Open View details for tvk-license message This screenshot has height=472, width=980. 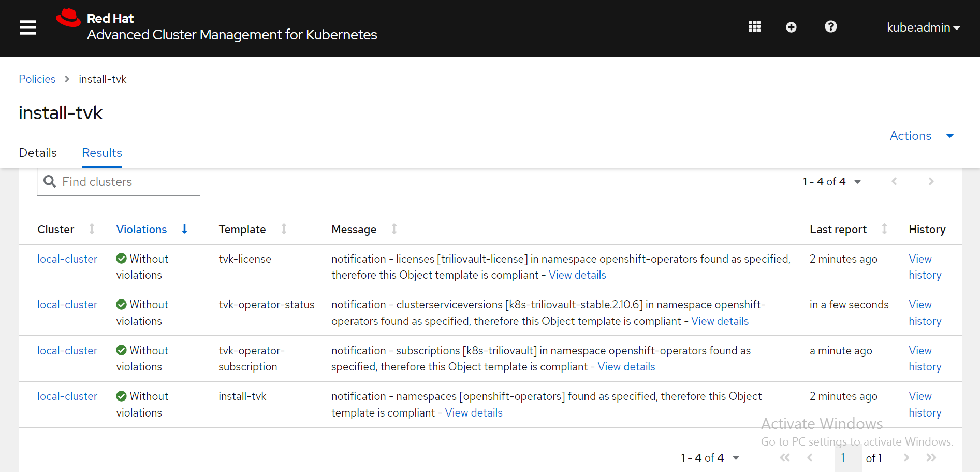tap(577, 275)
